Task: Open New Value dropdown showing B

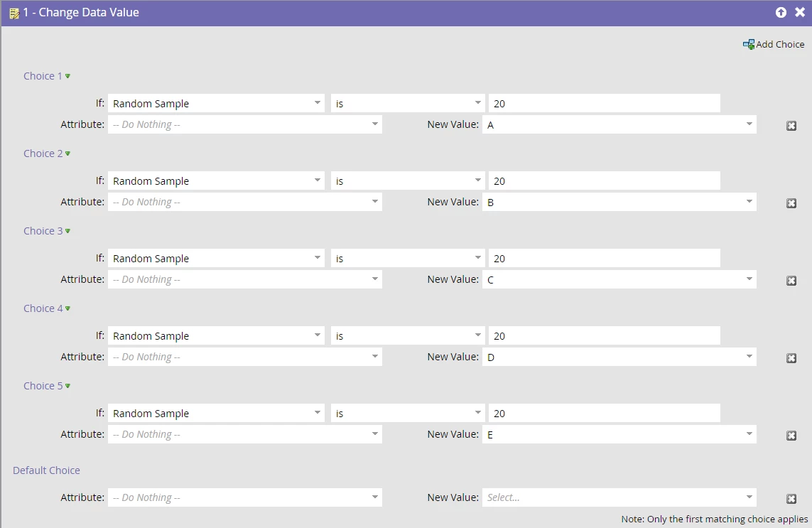Action: [619, 202]
